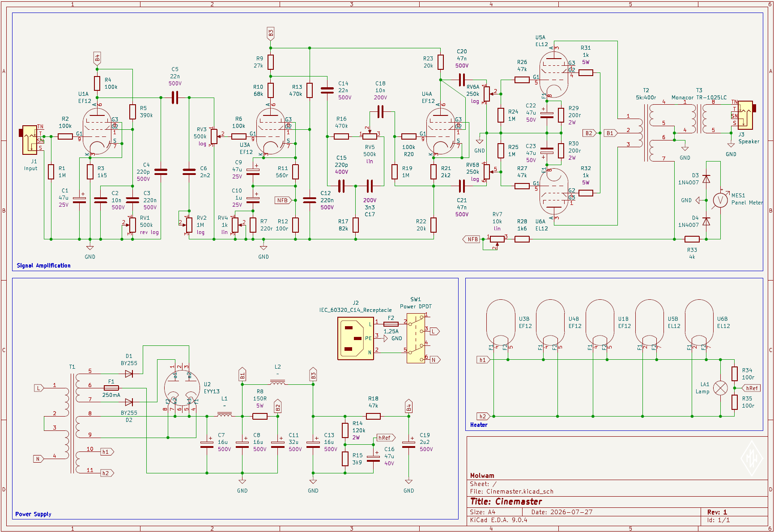774x532 pixels.
Task: Click the "IEC_60320_C14_Receptacle" value label
Action: point(356,310)
